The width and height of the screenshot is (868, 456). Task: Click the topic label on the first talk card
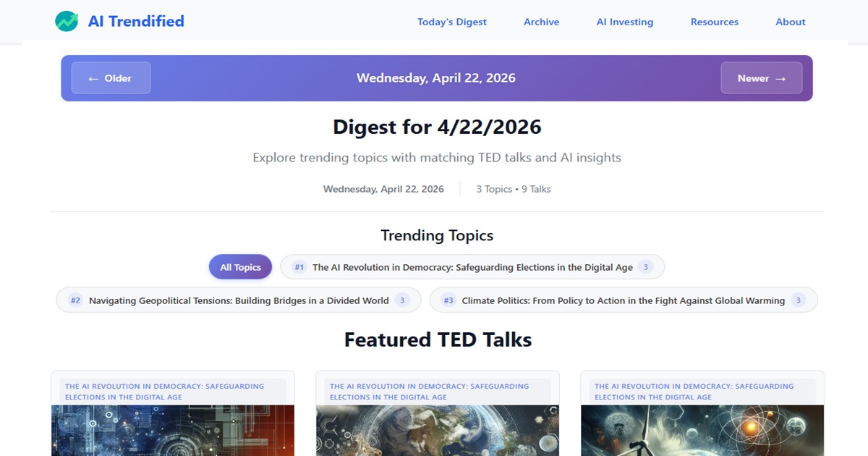pyautogui.click(x=173, y=392)
